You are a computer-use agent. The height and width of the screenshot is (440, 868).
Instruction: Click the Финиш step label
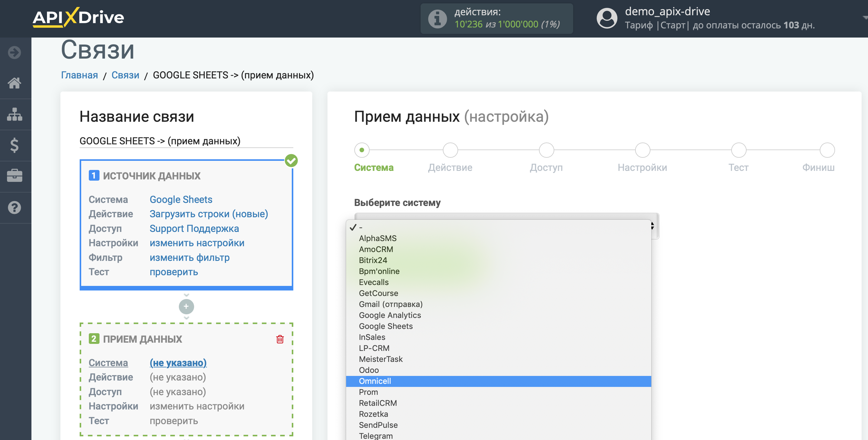point(818,168)
